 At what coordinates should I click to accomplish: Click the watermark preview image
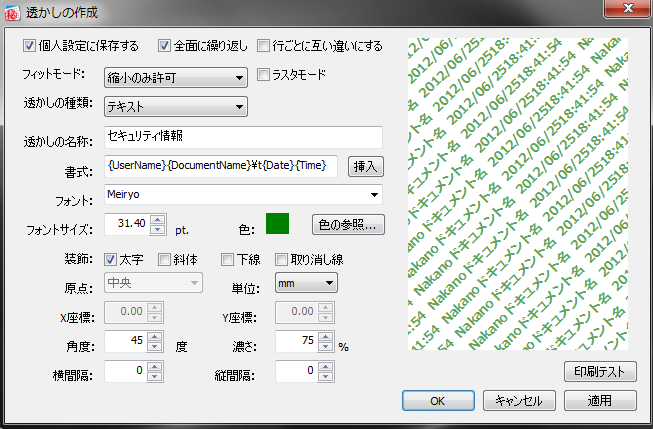click(x=518, y=194)
